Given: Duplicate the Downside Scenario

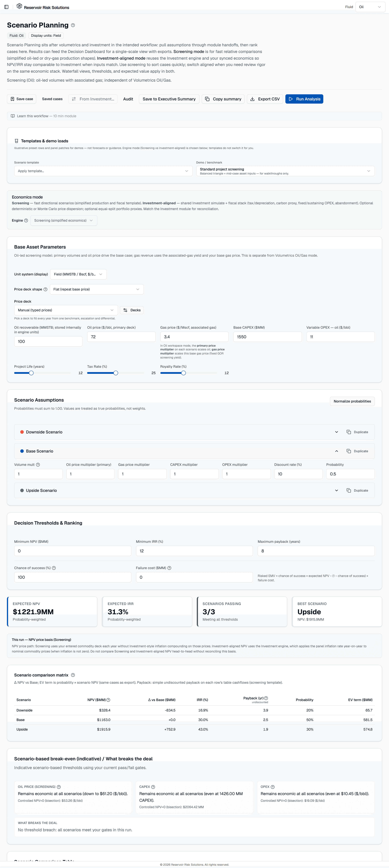Looking at the screenshot, I should tap(357, 432).
